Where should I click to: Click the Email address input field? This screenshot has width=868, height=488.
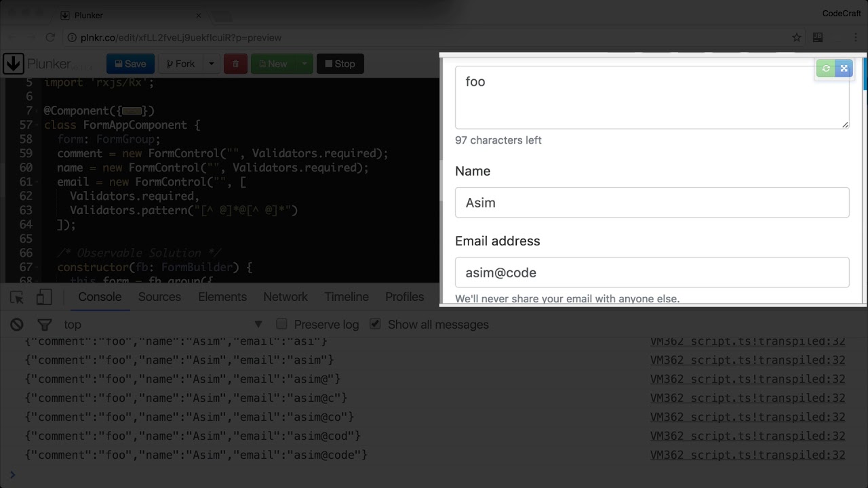pos(652,272)
